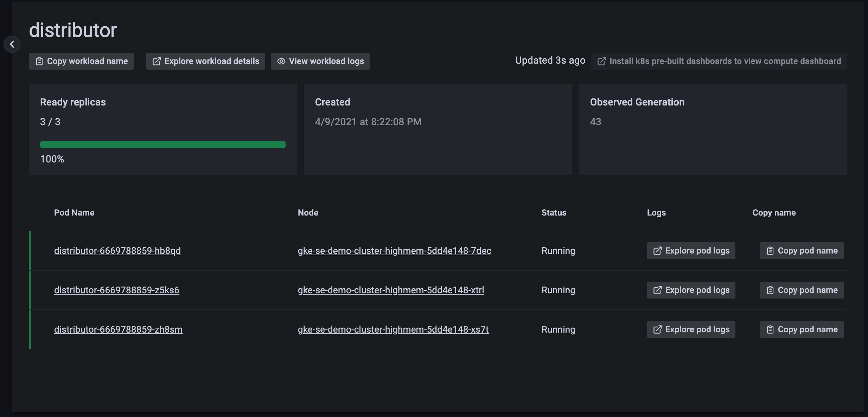Open node gke-se-demo-cluster-highmem-5dd4e148-xtrl
868x417 pixels.
pos(391,290)
